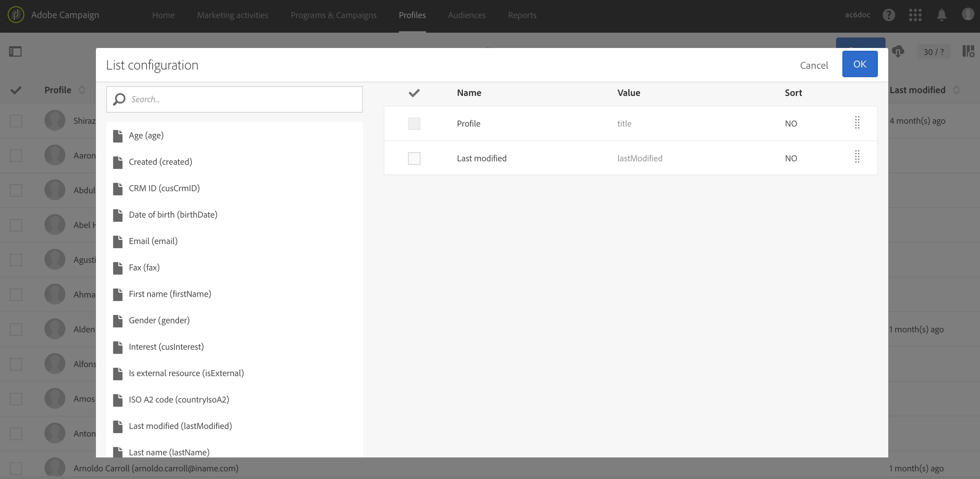Screen dimensions: 980x479
Task: Click the Profile column sort arrows
Action: (x=82, y=90)
